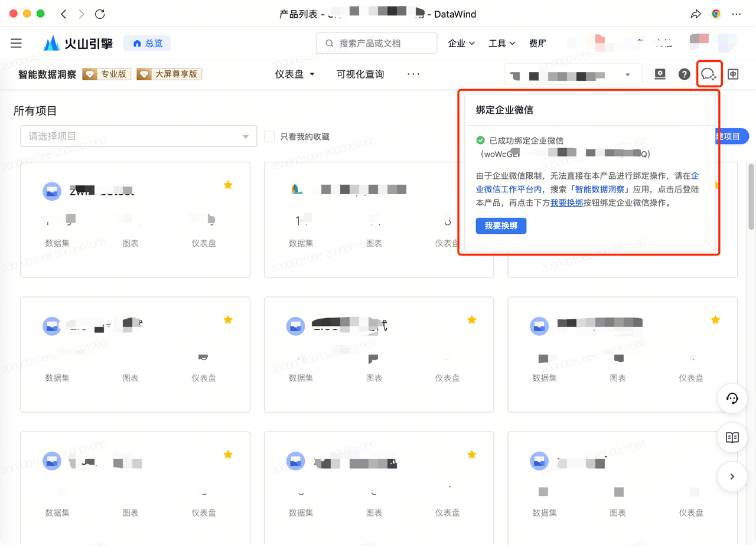Open the hamburger navigation menu

(x=17, y=43)
